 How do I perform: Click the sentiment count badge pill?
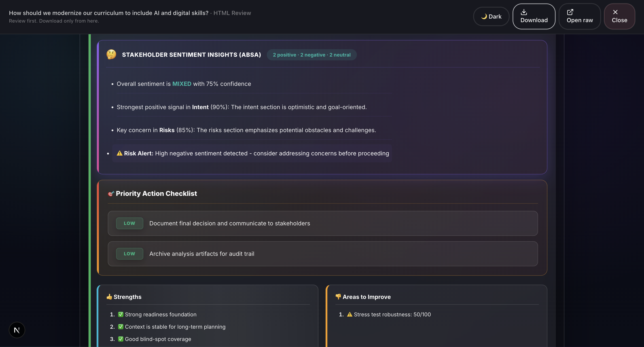311,55
